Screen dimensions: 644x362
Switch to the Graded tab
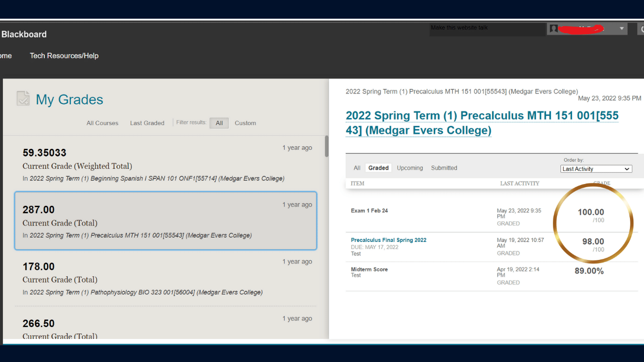pyautogui.click(x=378, y=168)
